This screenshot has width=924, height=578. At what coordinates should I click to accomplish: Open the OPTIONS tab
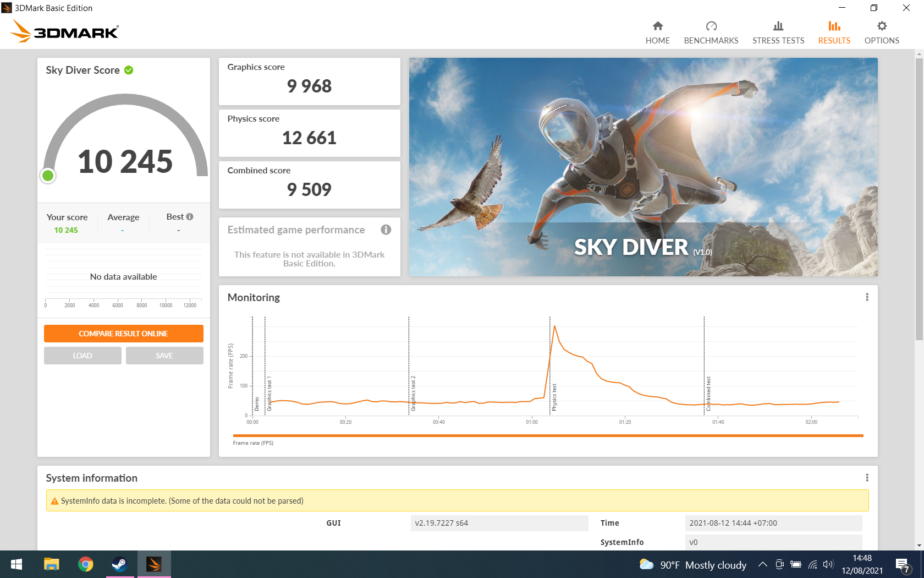click(x=881, y=33)
